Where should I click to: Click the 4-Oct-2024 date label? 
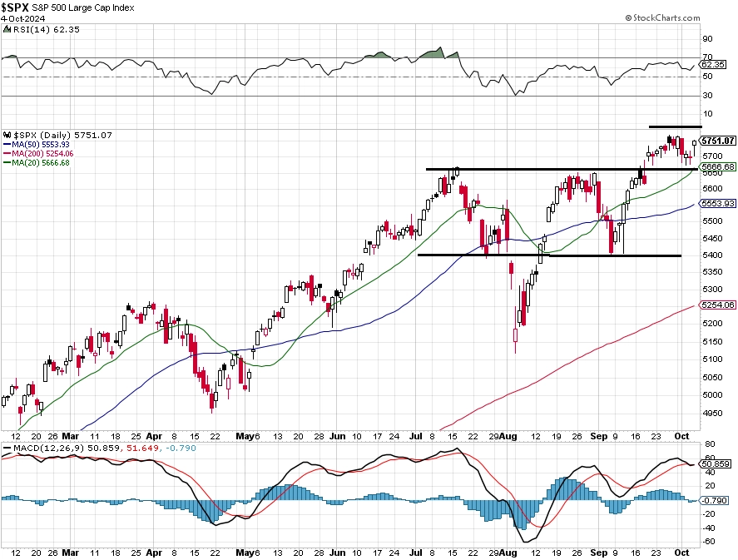[x=22, y=19]
